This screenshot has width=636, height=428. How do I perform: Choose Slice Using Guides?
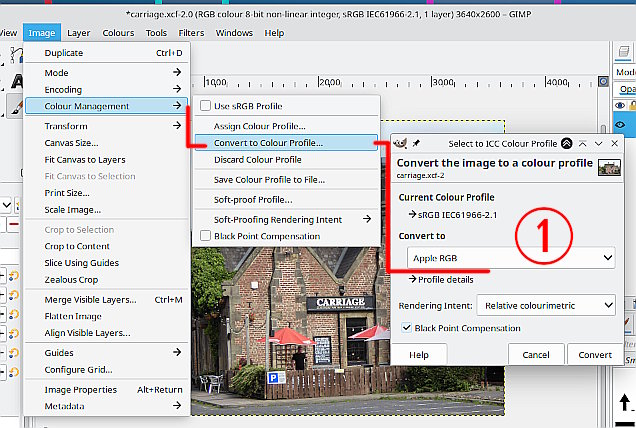tap(107, 262)
